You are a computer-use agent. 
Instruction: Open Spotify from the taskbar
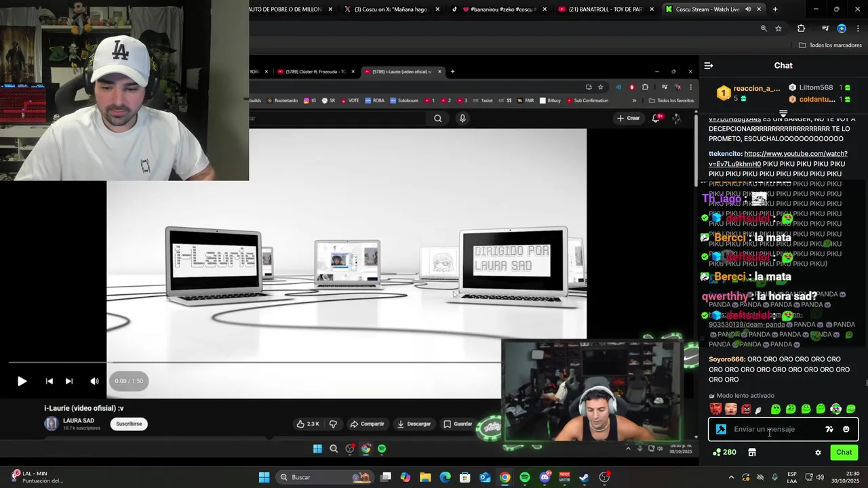(x=525, y=477)
